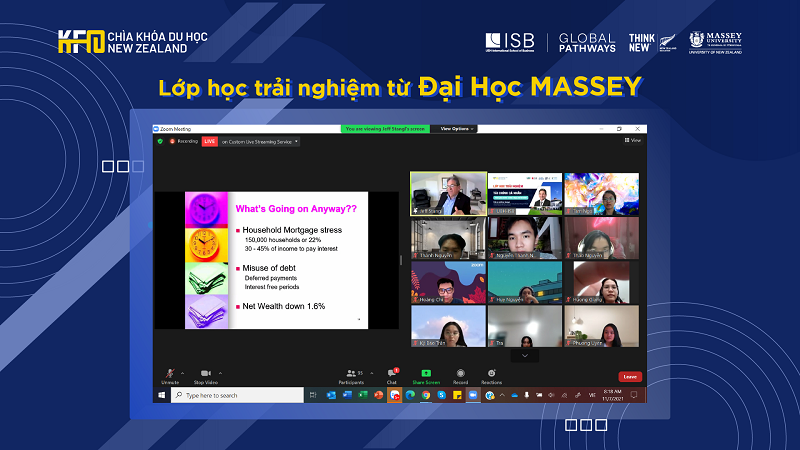Unmute the microphone in Zoom
800x450 pixels.
pos(170,377)
